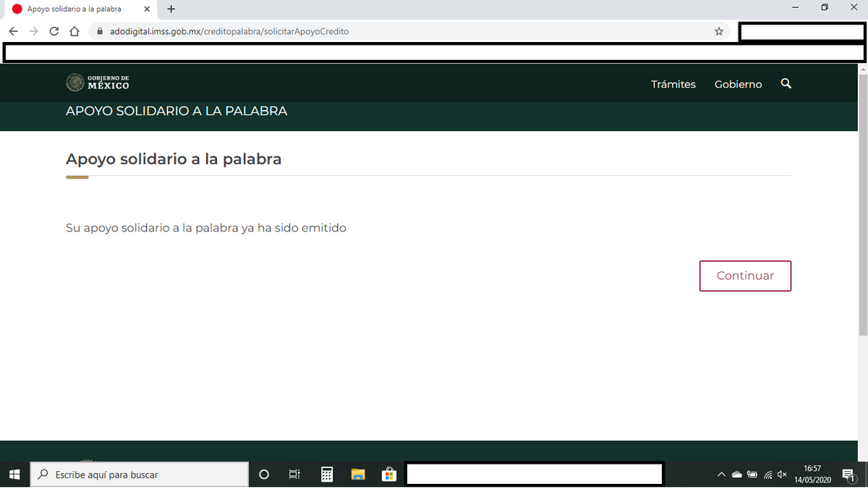Open a new browser tab
Screen dimensions: 868x489
pyautogui.click(x=171, y=9)
